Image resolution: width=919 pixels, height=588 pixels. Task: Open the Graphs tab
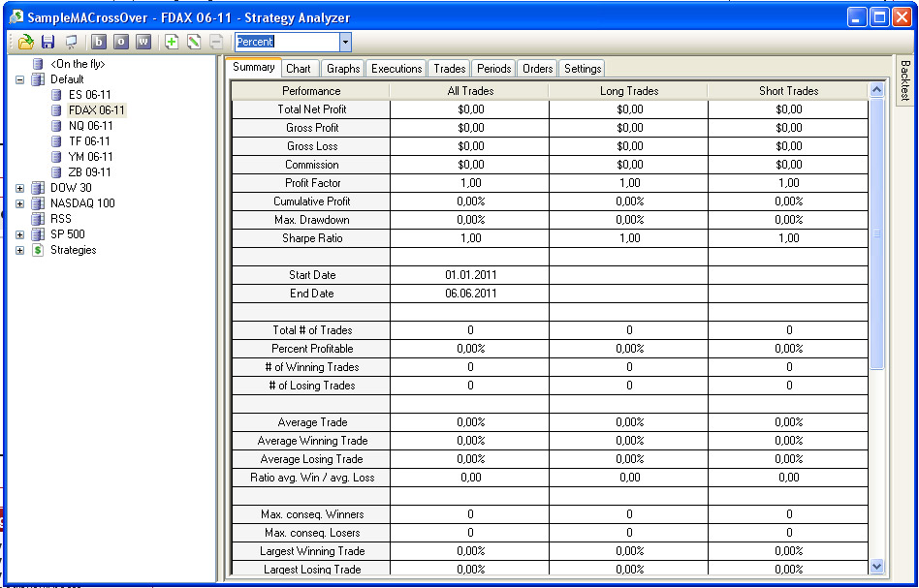[343, 69]
